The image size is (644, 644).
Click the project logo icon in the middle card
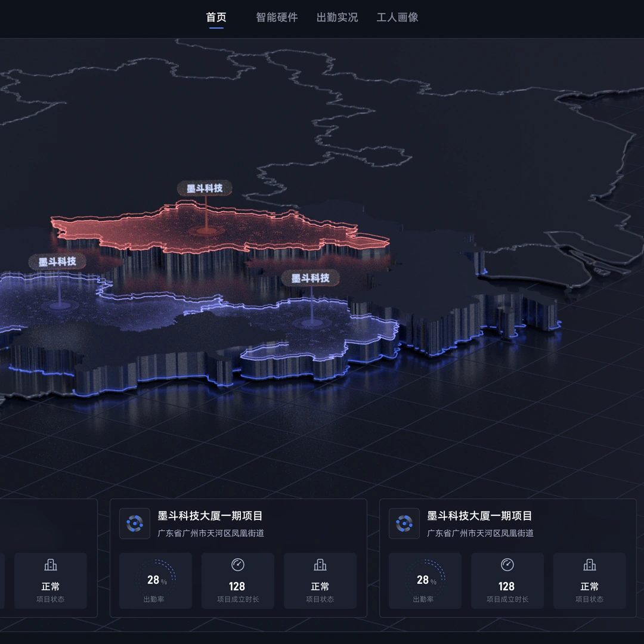(135, 524)
